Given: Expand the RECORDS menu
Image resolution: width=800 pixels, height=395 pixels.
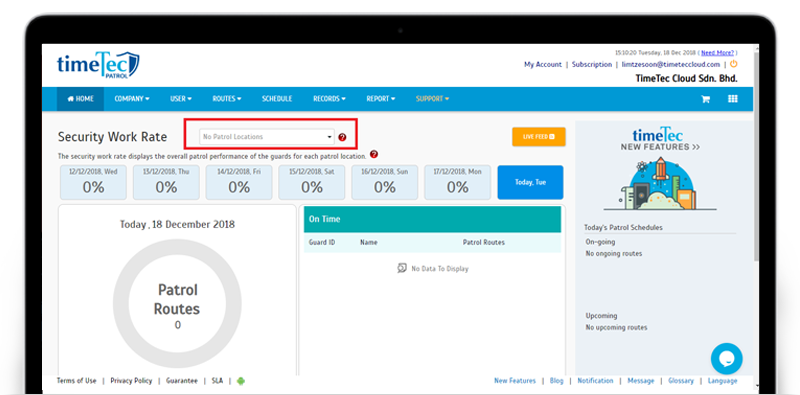Looking at the screenshot, I should 329,99.
